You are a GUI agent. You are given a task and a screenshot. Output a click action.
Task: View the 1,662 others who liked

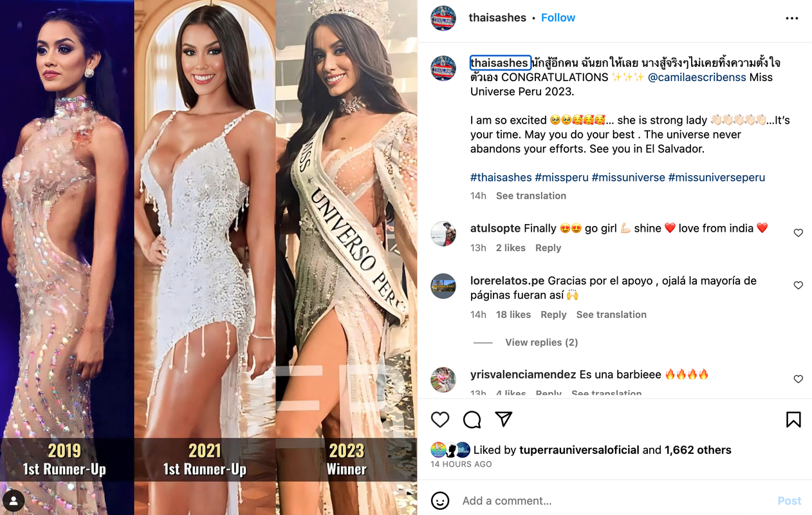tap(698, 450)
